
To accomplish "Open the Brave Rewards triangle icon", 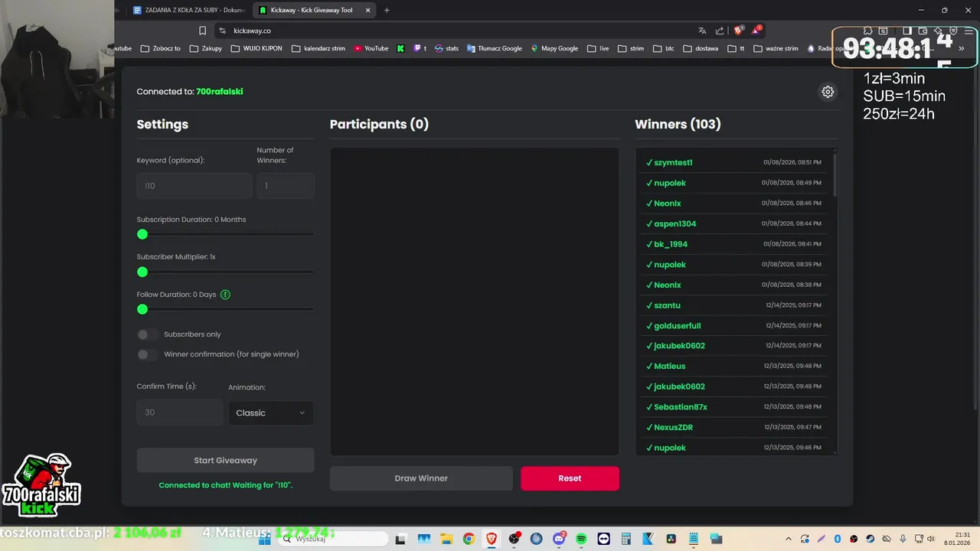I will click(x=756, y=31).
